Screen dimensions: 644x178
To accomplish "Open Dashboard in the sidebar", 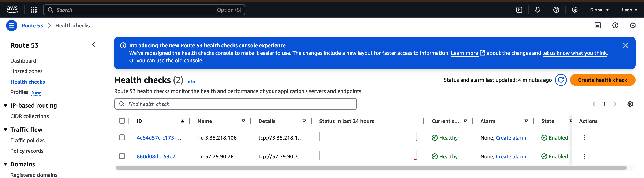I will pyautogui.click(x=23, y=61).
